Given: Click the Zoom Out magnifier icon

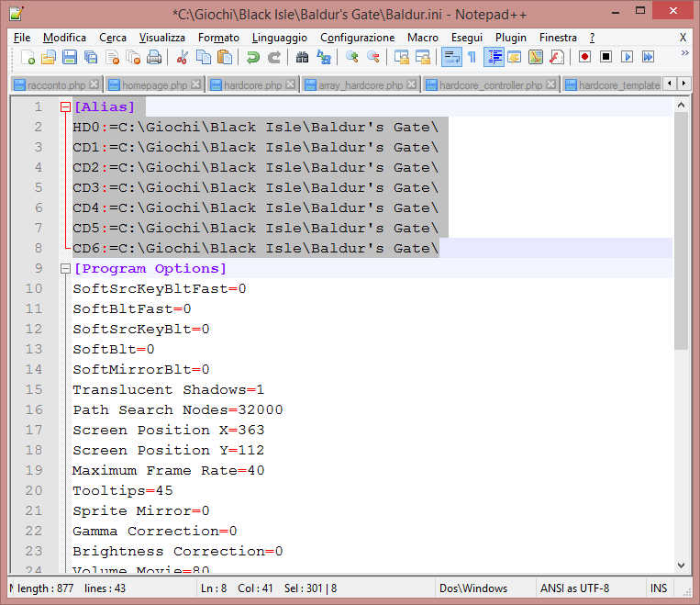Looking at the screenshot, I should (x=373, y=57).
